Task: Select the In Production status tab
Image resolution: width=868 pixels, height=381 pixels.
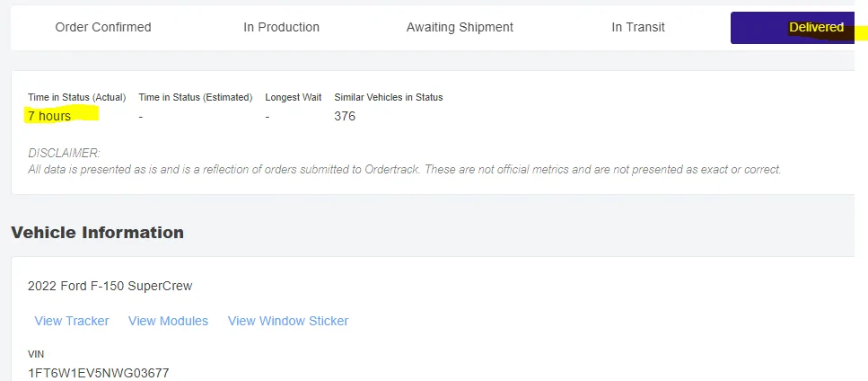Action: pyautogui.click(x=281, y=27)
